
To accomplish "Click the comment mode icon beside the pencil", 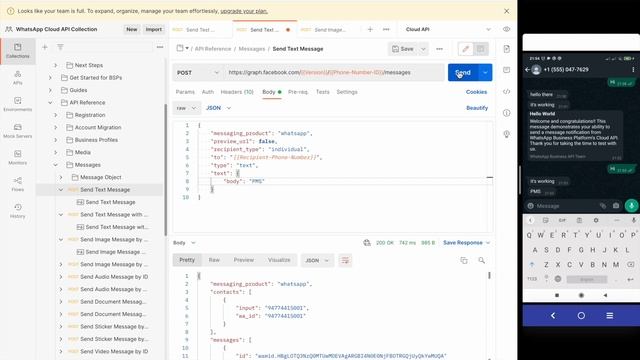I will (x=481, y=49).
